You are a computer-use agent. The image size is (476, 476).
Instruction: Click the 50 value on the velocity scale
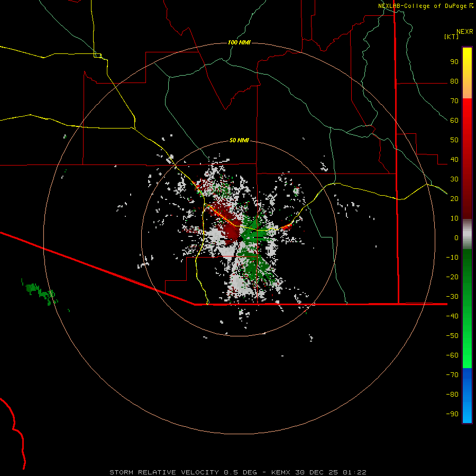[454, 140]
